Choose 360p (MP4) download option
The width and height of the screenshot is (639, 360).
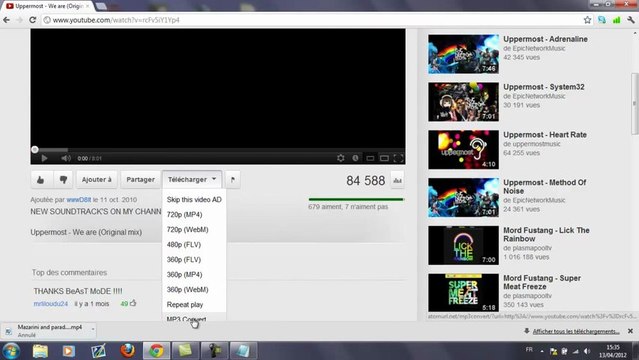pos(194,275)
